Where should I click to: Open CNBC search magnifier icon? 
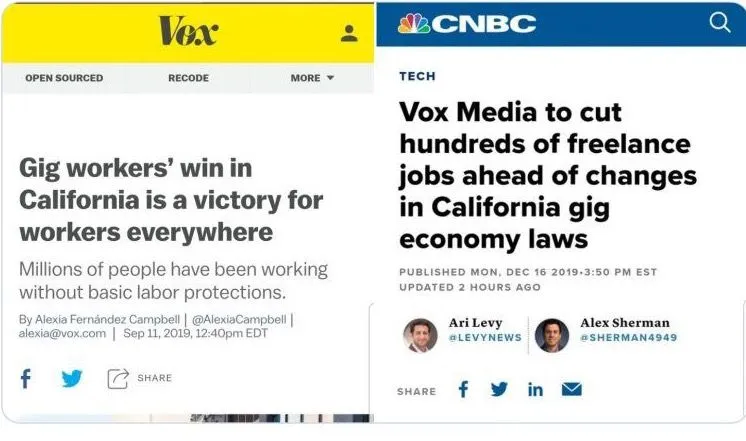click(720, 23)
